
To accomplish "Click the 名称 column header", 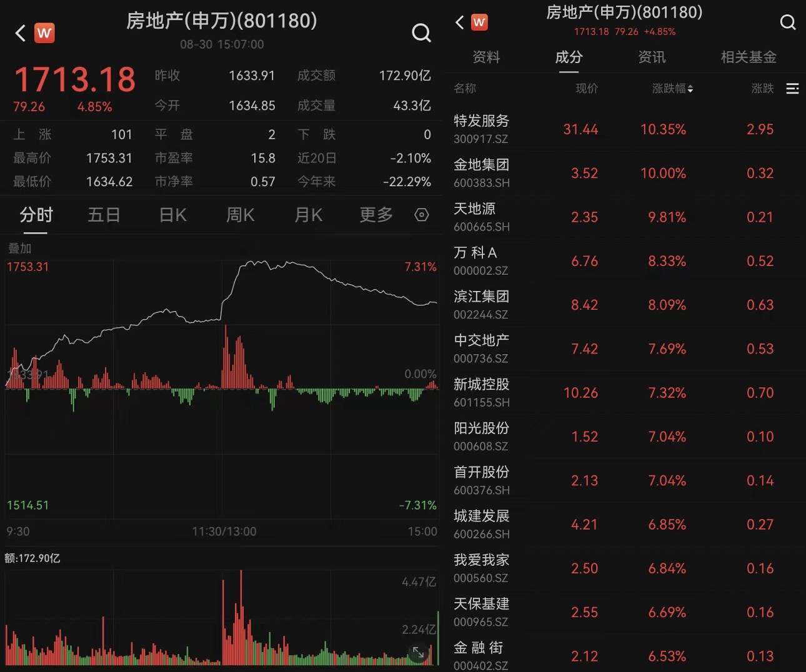I will [465, 89].
